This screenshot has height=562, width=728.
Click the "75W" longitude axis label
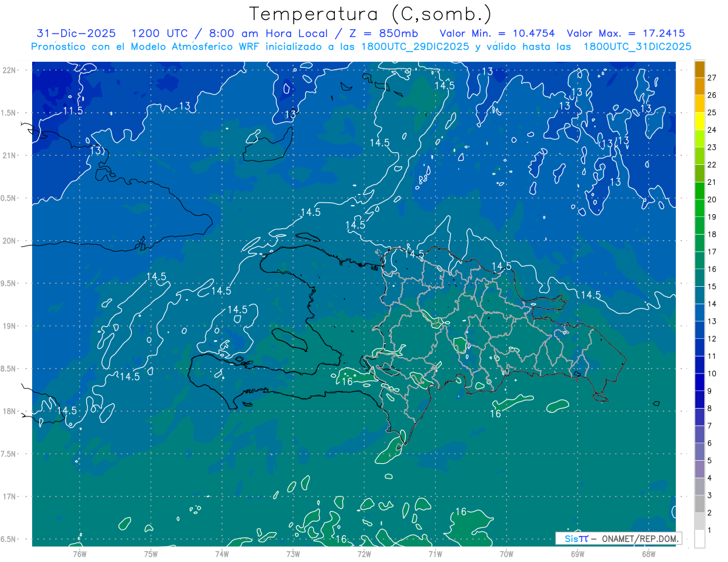pos(151,554)
